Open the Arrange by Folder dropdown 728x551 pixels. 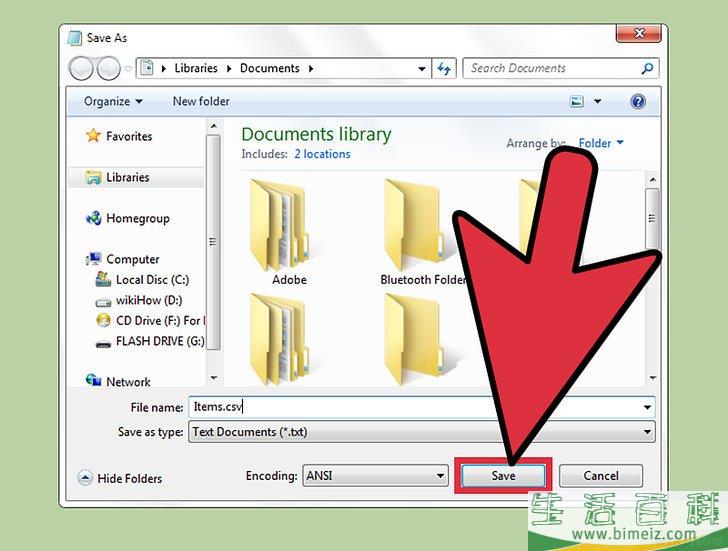[601, 143]
